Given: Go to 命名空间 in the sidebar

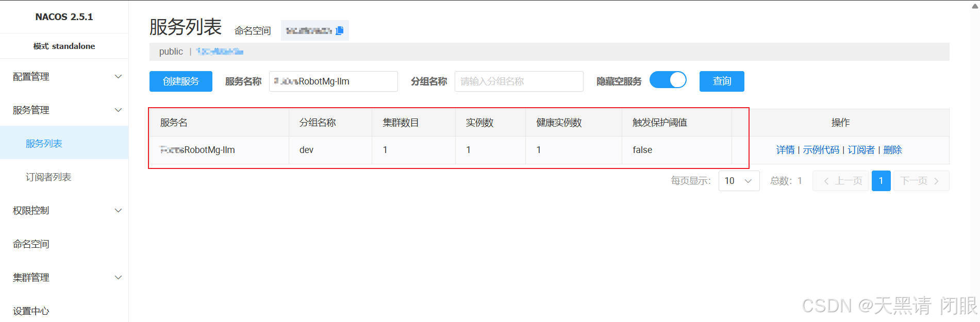Looking at the screenshot, I should pyautogui.click(x=64, y=244).
